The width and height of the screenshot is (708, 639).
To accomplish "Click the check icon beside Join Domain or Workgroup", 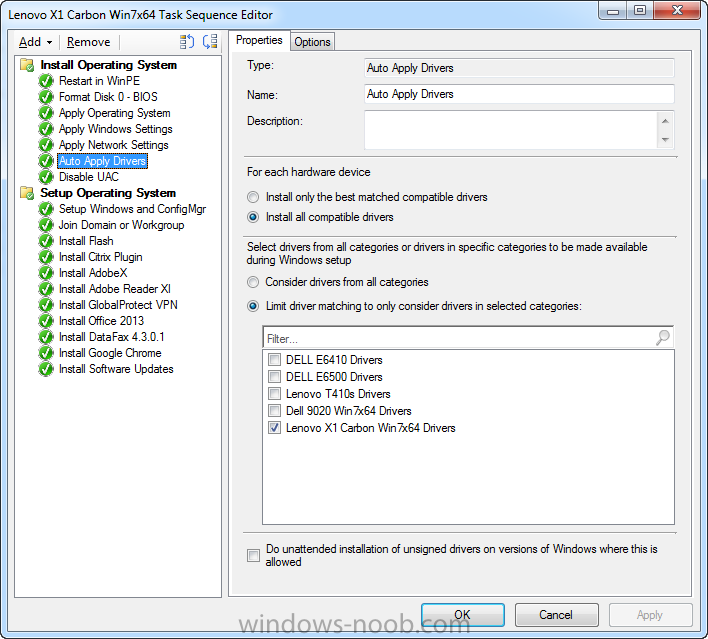I will coord(46,225).
